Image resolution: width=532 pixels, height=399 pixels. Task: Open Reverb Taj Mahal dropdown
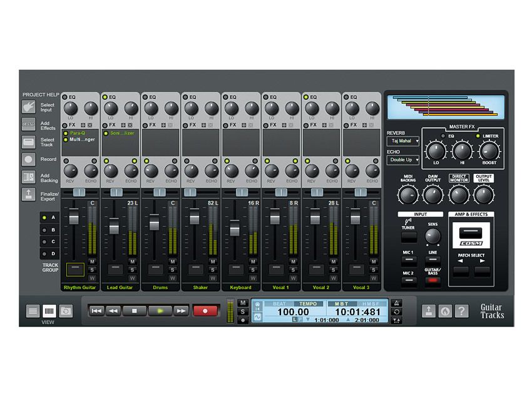tap(403, 141)
